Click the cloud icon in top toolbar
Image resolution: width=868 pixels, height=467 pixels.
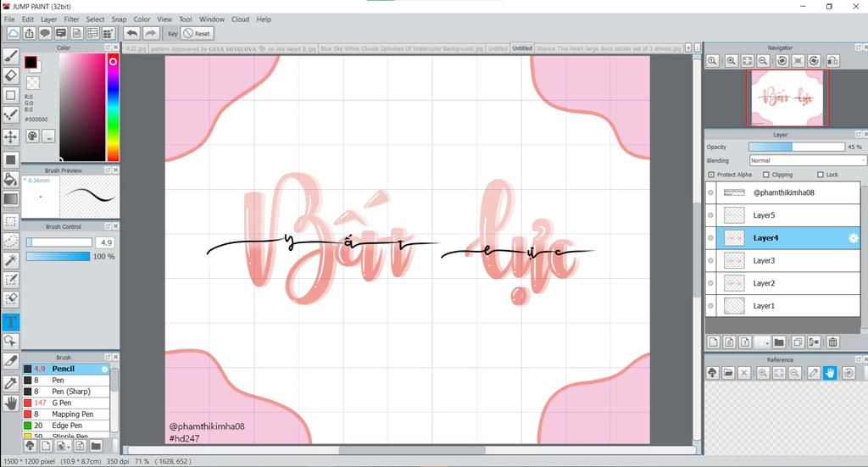[x=13, y=33]
